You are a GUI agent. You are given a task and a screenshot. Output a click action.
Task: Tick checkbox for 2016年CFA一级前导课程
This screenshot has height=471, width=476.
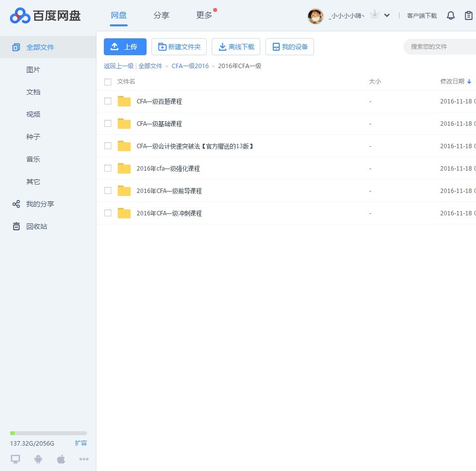coord(108,190)
